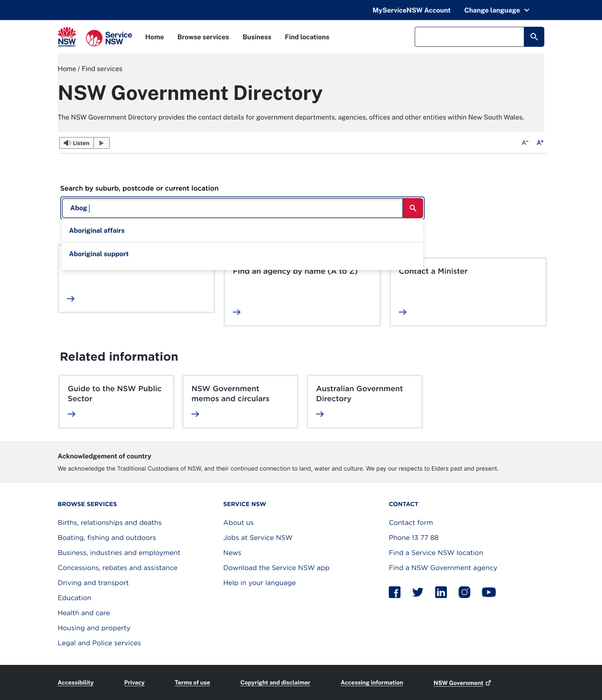Click the red directory search button

click(x=413, y=208)
